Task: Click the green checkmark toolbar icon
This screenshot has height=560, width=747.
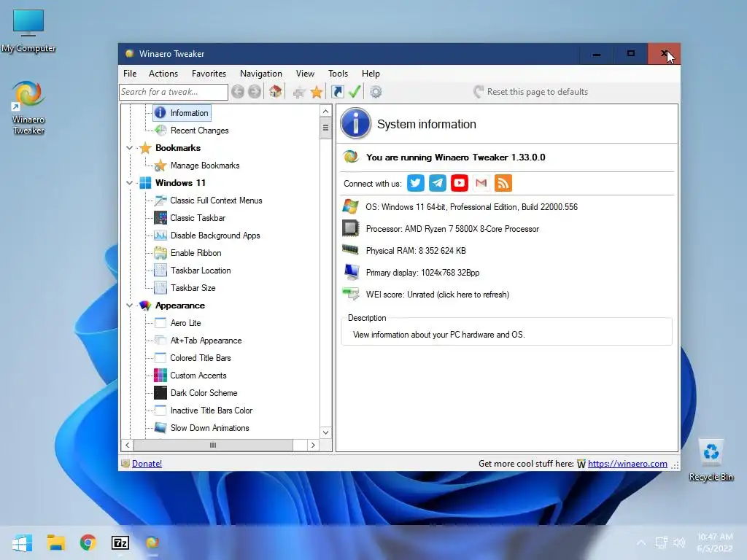Action: (x=355, y=91)
